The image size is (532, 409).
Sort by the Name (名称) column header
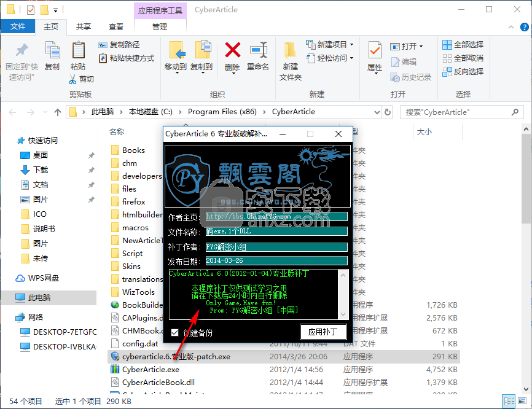(117, 131)
